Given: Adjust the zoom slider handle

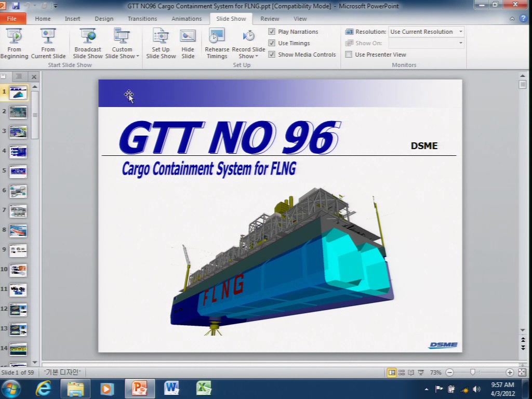Looking at the screenshot, I should 472,373.
